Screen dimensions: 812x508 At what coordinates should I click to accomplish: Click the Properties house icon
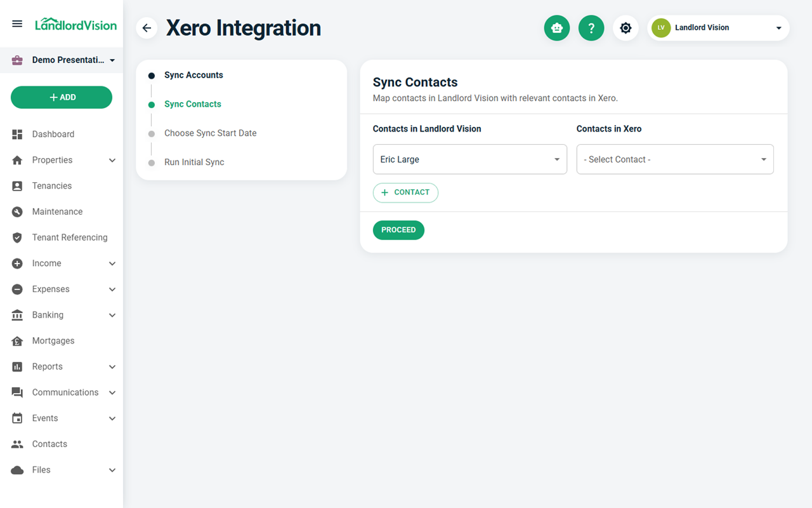(x=17, y=160)
